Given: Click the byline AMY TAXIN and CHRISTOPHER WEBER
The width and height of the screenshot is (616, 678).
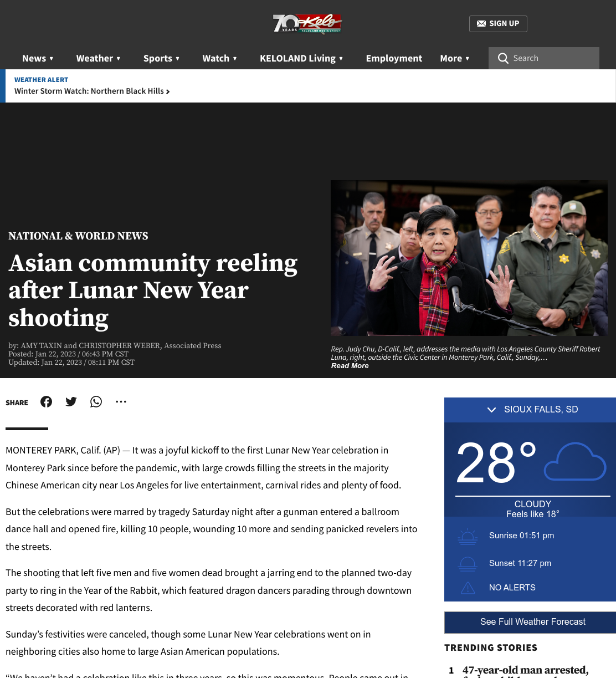Looking at the screenshot, I should pos(90,346).
